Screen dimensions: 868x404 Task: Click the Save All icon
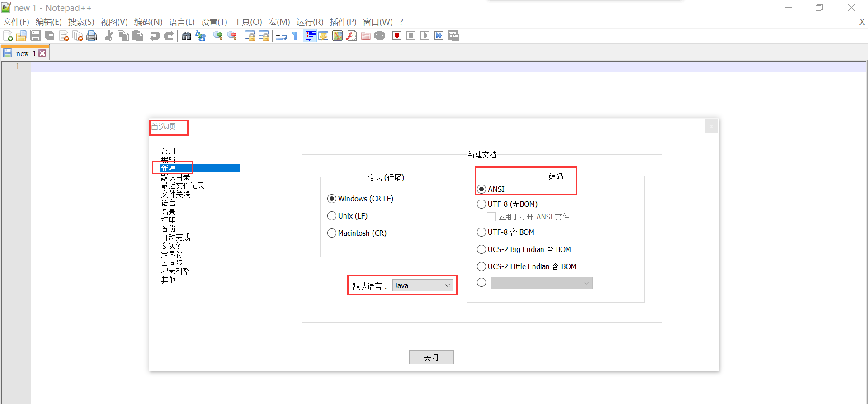click(x=50, y=36)
